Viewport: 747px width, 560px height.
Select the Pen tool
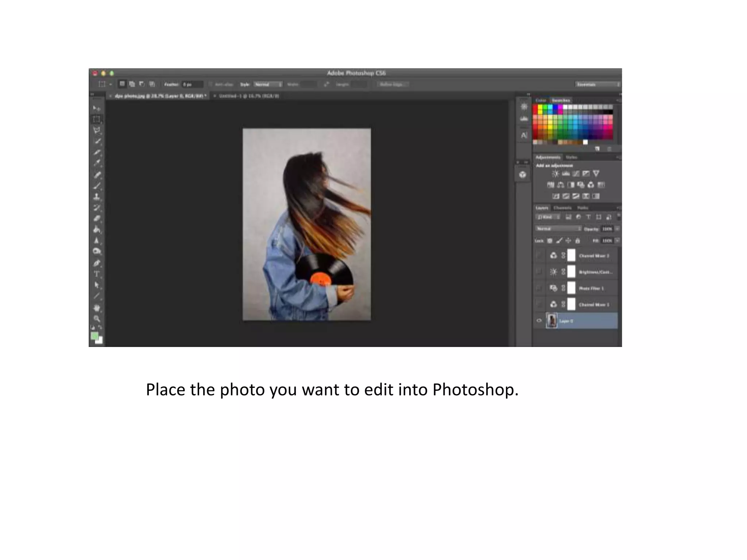[x=97, y=263]
